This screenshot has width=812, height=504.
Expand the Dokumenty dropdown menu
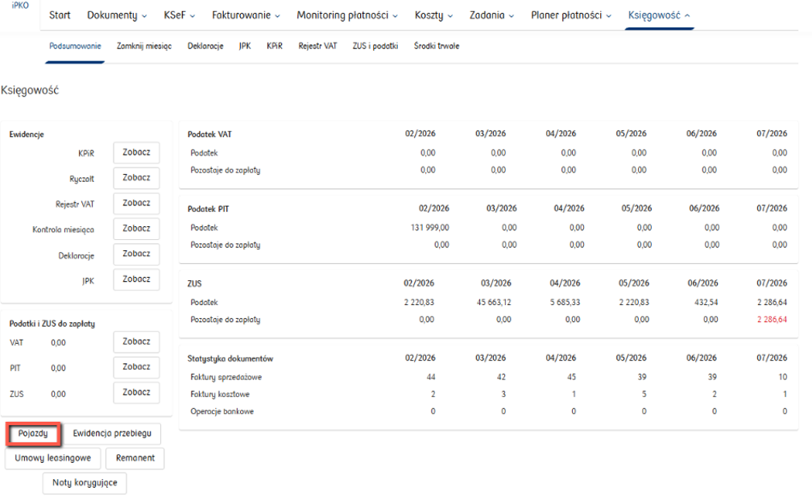(x=117, y=15)
